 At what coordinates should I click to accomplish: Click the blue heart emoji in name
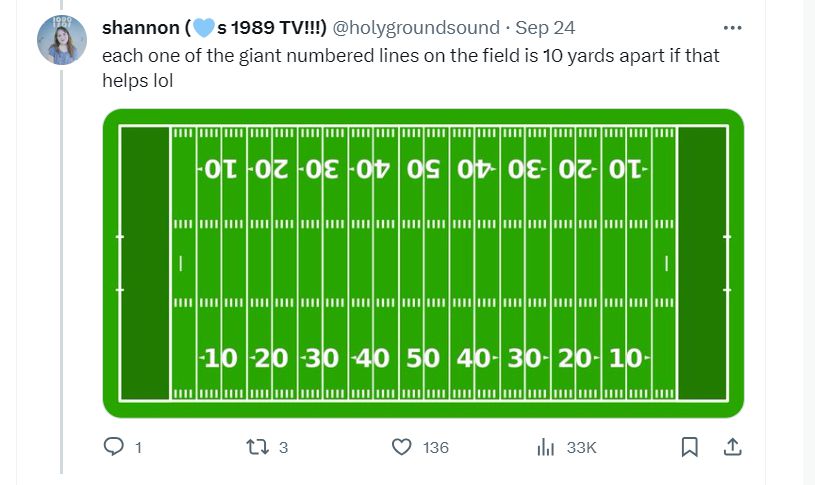[x=204, y=28]
